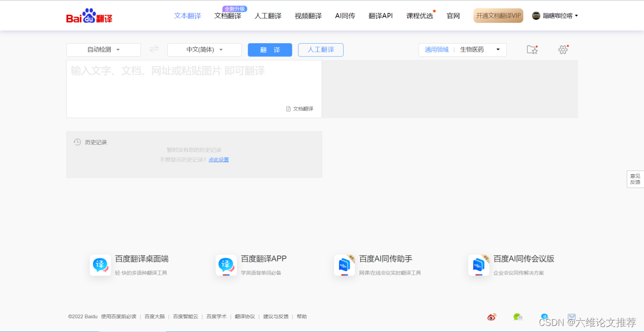Click the user avatar picture in header
The height and width of the screenshot is (332, 644).
(x=536, y=16)
